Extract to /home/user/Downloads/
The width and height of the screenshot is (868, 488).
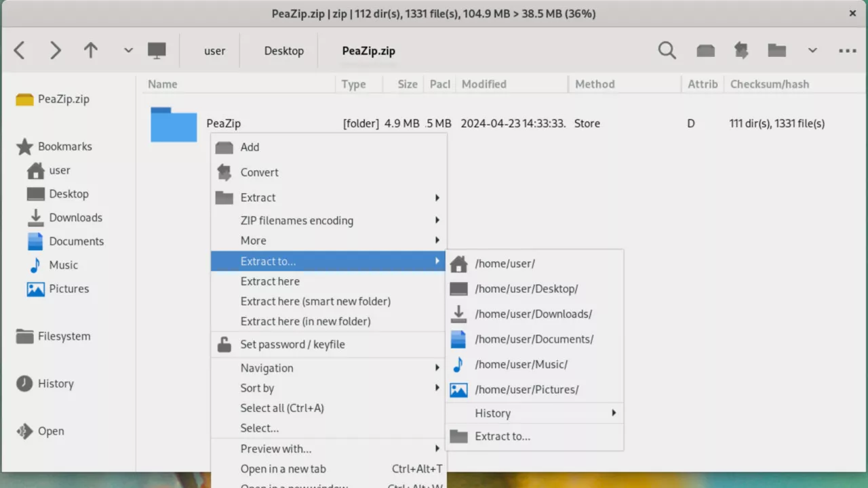point(534,314)
